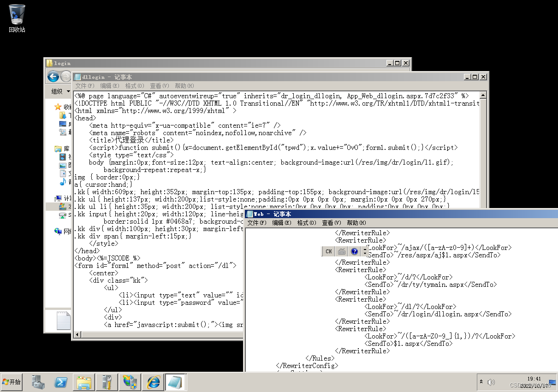Click the <form id="form1" line in dllogin
This screenshot has width=558, height=392.
[155, 266]
